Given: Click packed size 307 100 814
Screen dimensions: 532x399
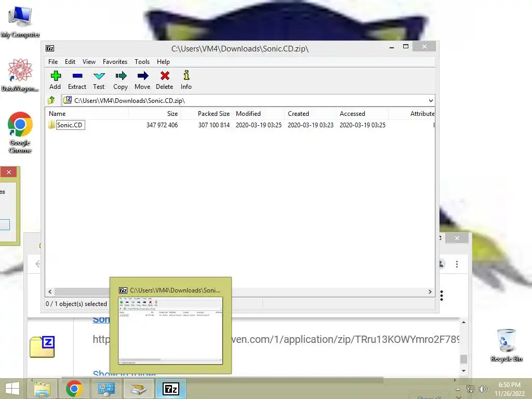Looking at the screenshot, I should 214,125.
